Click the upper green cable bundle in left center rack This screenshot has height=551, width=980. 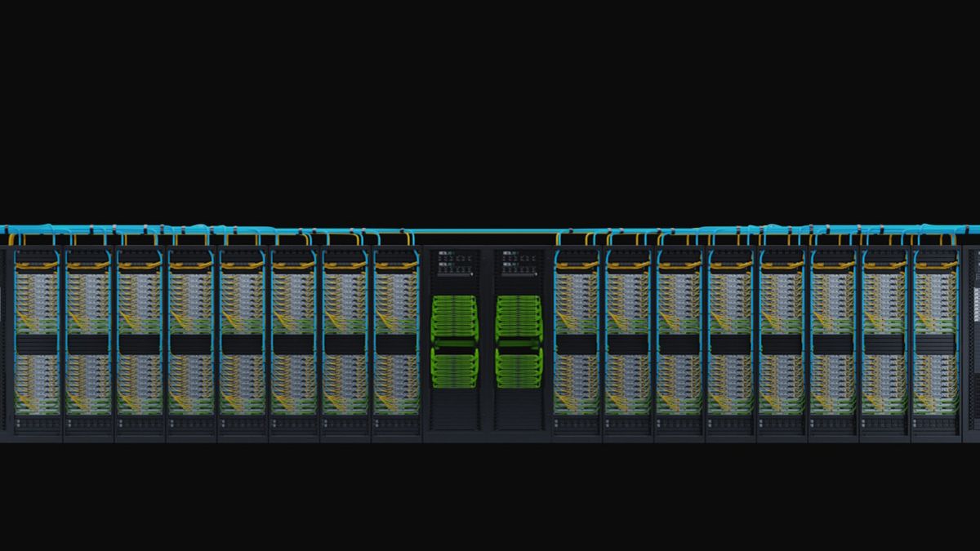454,318
